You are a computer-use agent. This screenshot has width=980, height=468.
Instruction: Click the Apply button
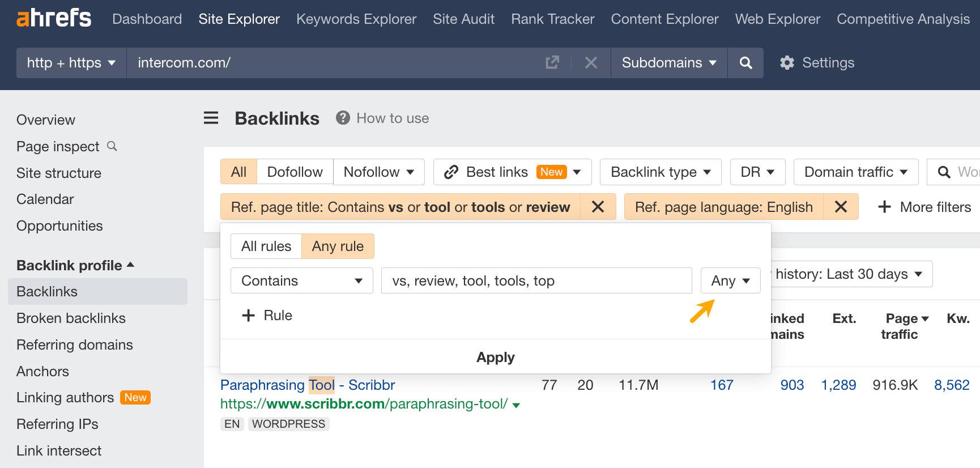(496, 357)
